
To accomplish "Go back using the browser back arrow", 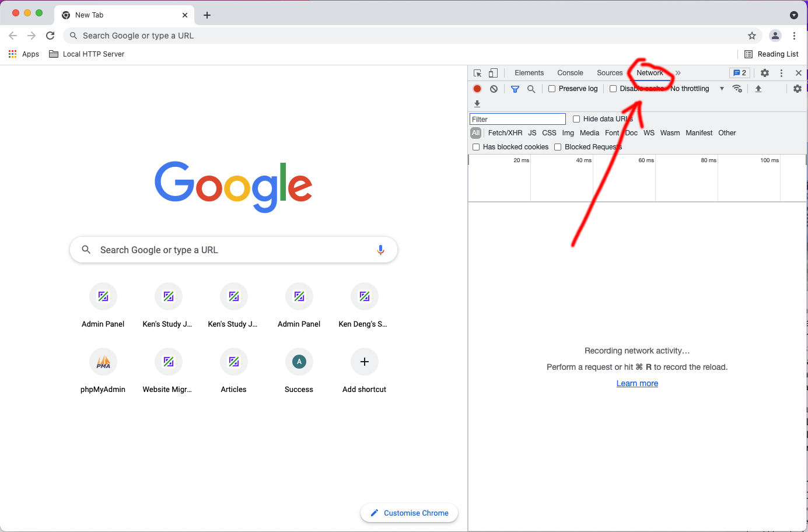I will (x=13, y=36).
